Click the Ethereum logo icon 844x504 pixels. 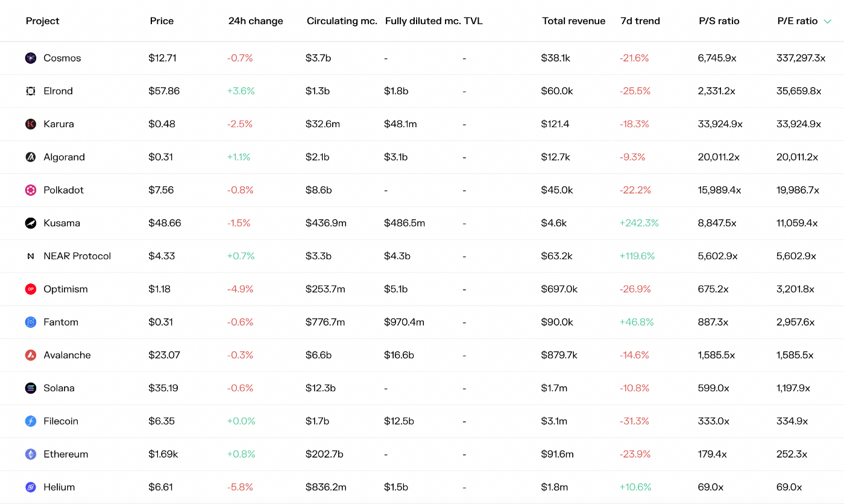coord(31,455)
